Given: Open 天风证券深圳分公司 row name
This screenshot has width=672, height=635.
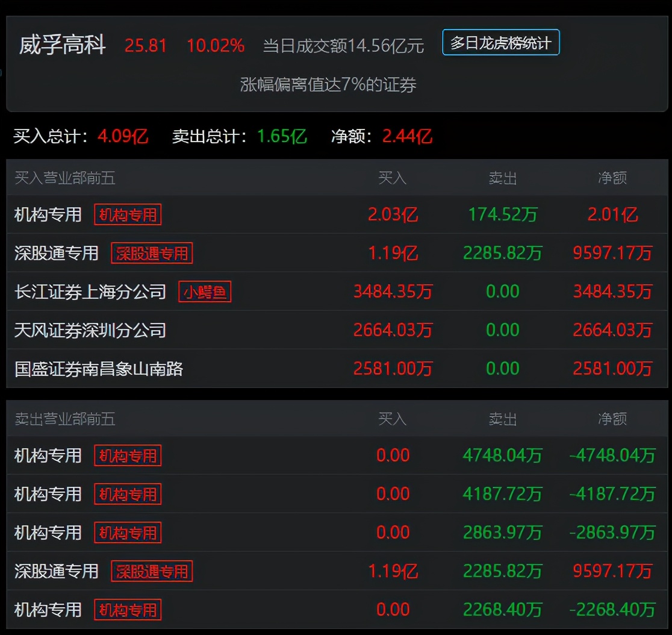Looking at the screenshot, I should tap(90, 330).
